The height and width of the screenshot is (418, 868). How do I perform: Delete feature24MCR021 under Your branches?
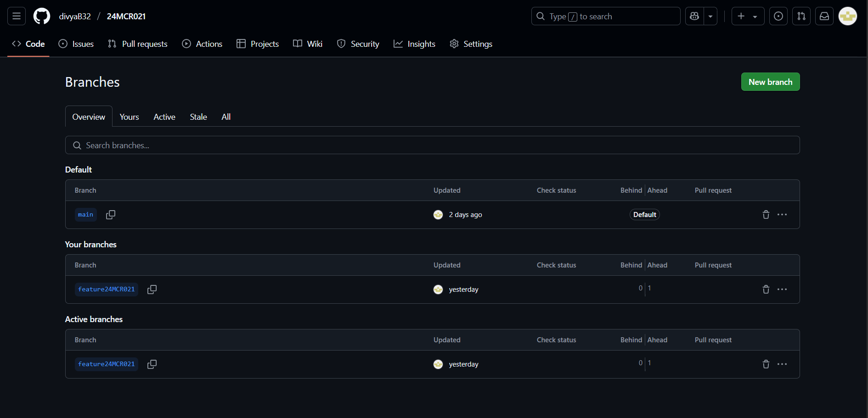click(x=766, y=289)
